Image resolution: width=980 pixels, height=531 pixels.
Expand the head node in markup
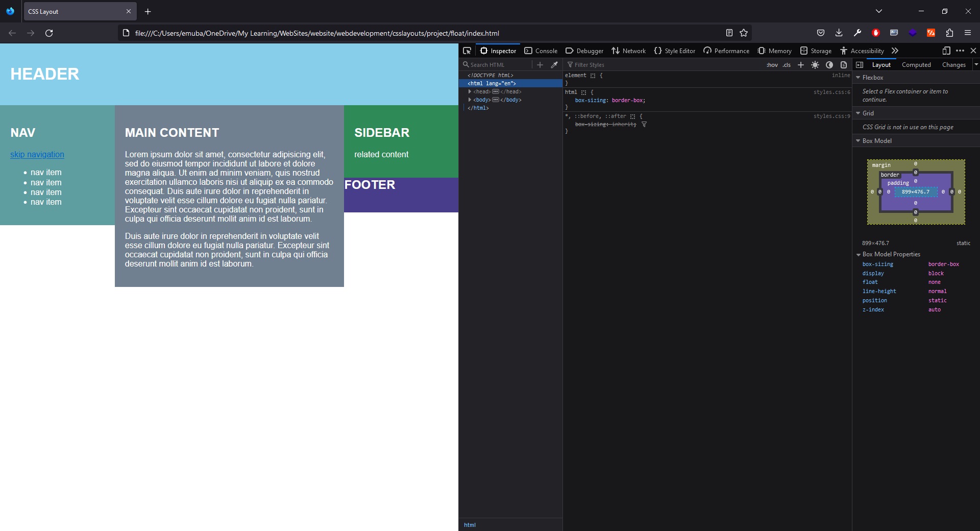(470, 92)
